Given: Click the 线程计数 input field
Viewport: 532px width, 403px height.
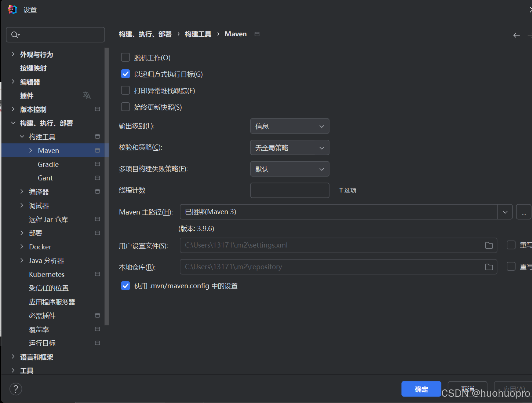Looking at the screenshot, I should [x=290, y=190].
